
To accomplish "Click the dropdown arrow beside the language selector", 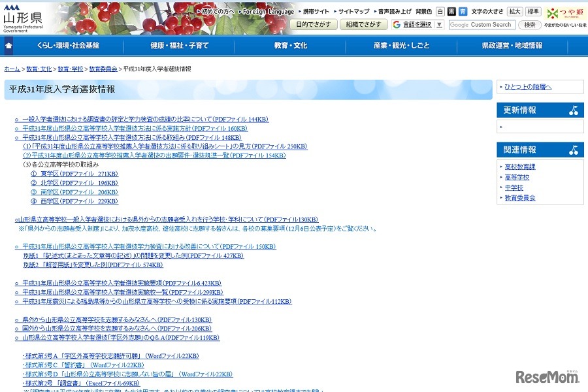I will pos(439,25).
